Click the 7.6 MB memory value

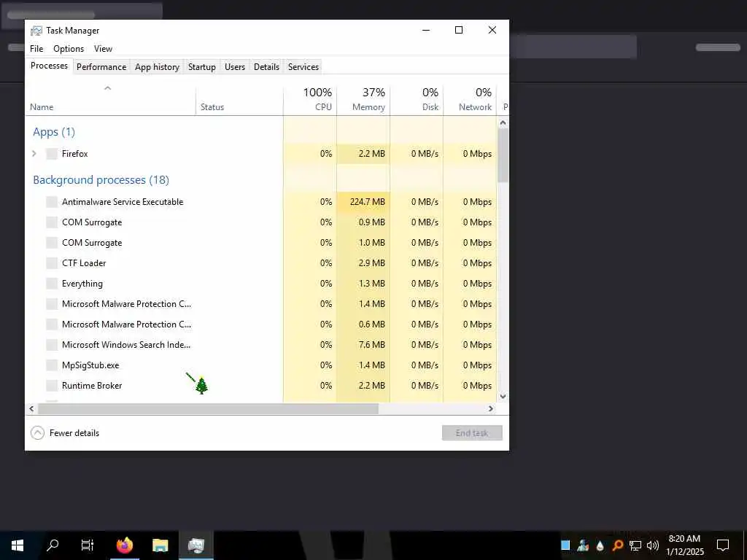click(371, 345)
